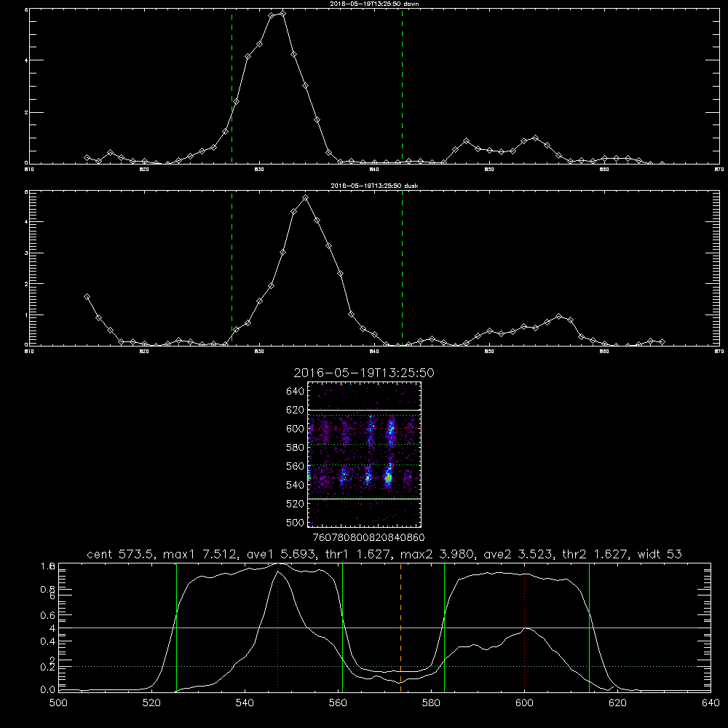Click the red dotted line at 600 in bottom plot
This screenshot has width=728, height=728.
(x=525, y=627)
